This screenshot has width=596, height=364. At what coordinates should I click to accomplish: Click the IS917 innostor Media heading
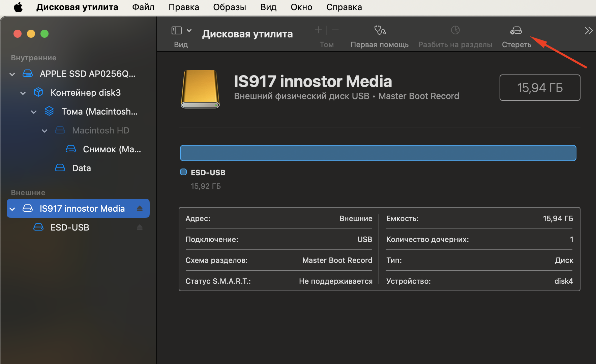pos(313,82)
